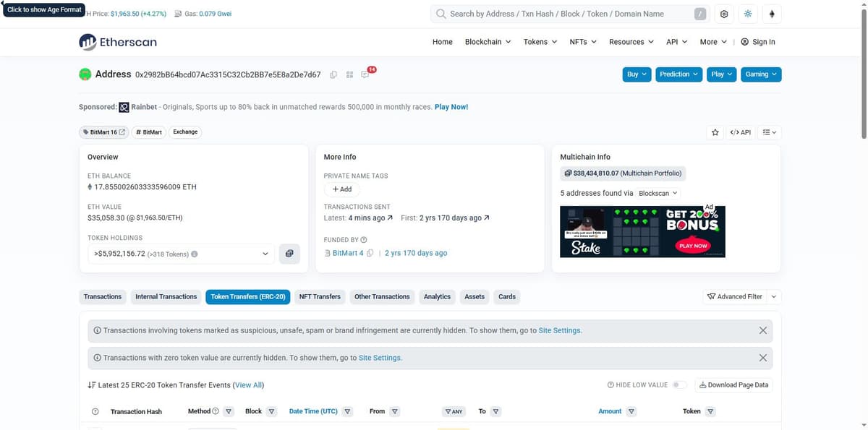The height and width of the screenshot is (430, 868).
Task: Dismiss the suspicious tokens hidden notice
Action: pos(762,330)
